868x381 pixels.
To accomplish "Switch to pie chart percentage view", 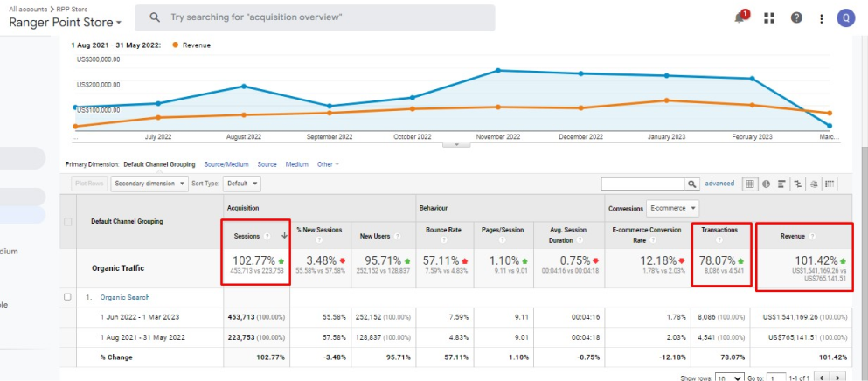I will [766, 184].
